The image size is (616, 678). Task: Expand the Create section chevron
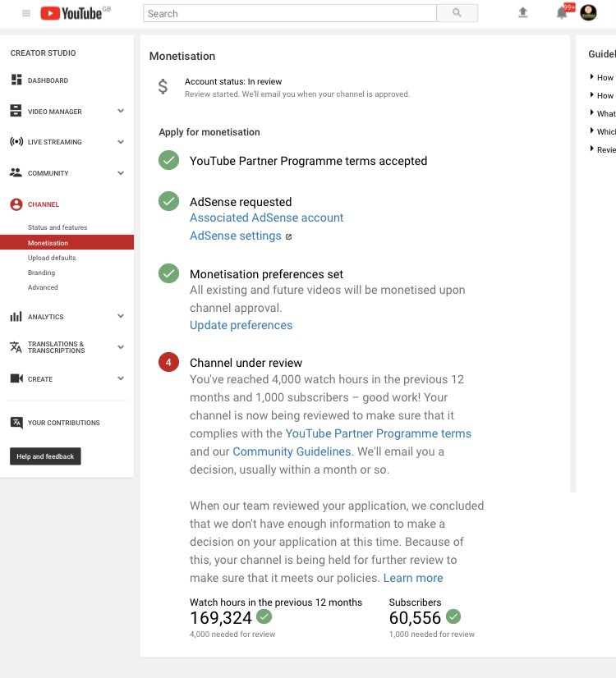(x=121, y=378)
